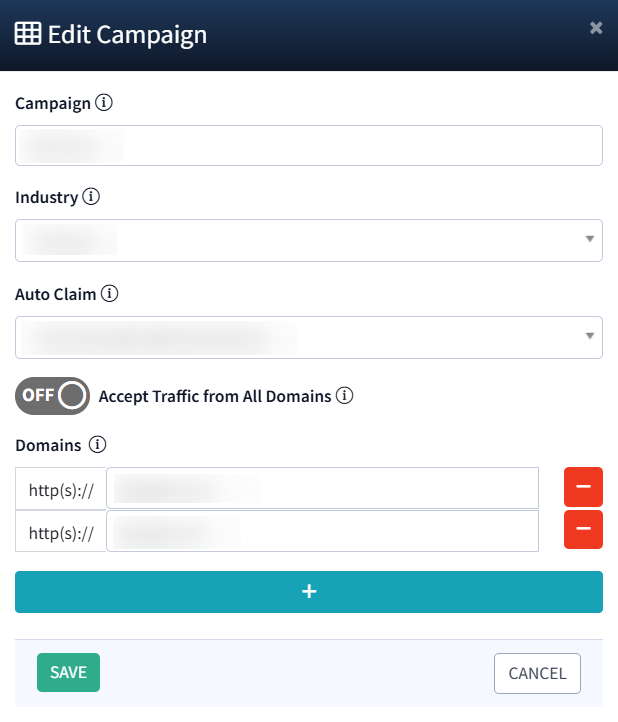Image resolution: width=618 pixels, height=722 pixels.
Task: Remove the first domain with minus button
Action: coord(583,487)
